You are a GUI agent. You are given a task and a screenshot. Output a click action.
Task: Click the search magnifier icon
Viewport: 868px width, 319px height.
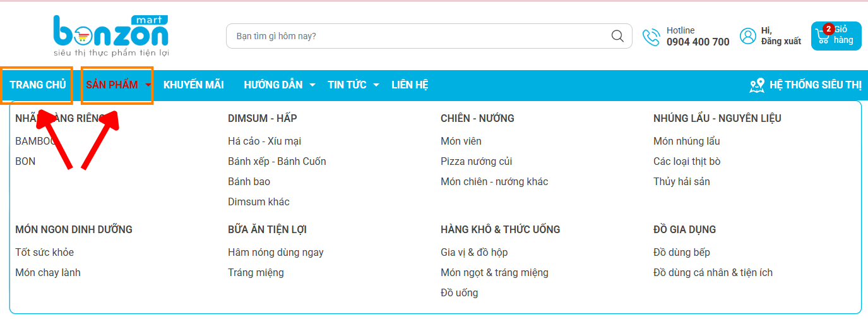(617, 36)
